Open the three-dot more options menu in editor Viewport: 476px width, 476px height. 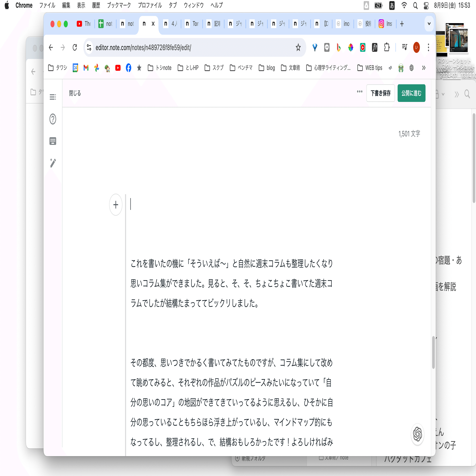click(x=360, y=91)
